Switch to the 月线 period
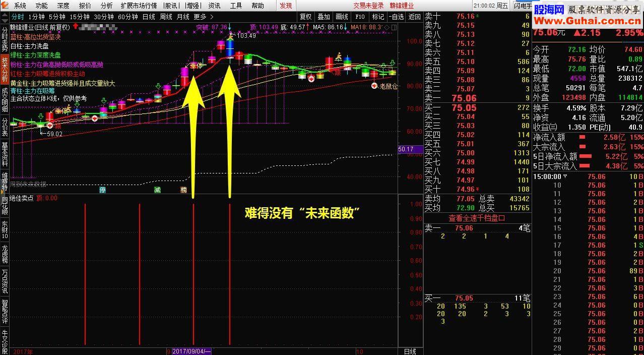The image size is (644, 355). [183, 17]
